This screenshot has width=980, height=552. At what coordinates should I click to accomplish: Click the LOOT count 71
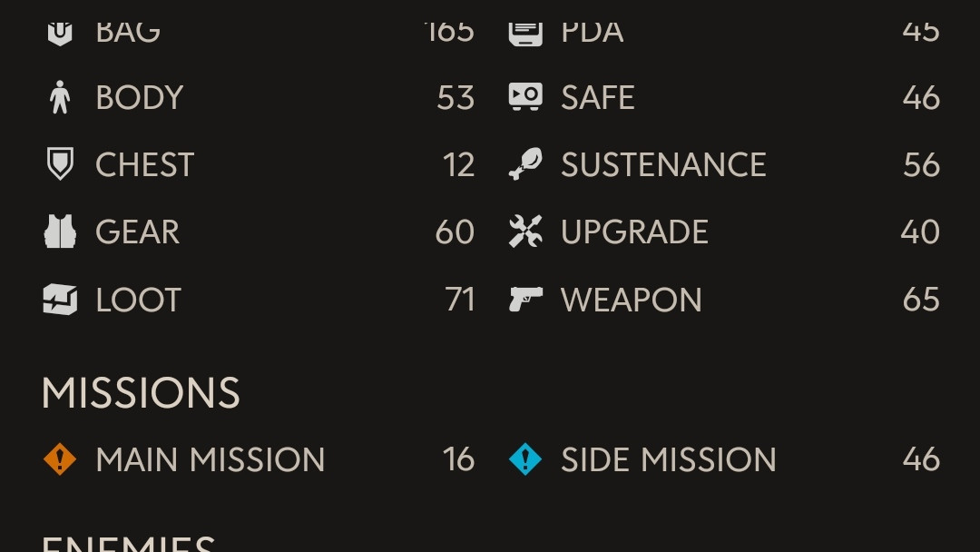click(459, 300)
